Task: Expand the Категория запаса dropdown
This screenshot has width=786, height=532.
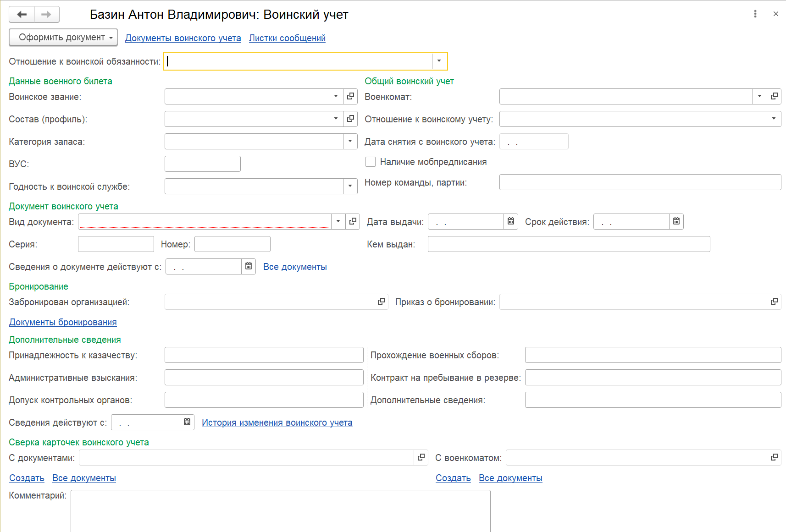Action: (350, 142)
